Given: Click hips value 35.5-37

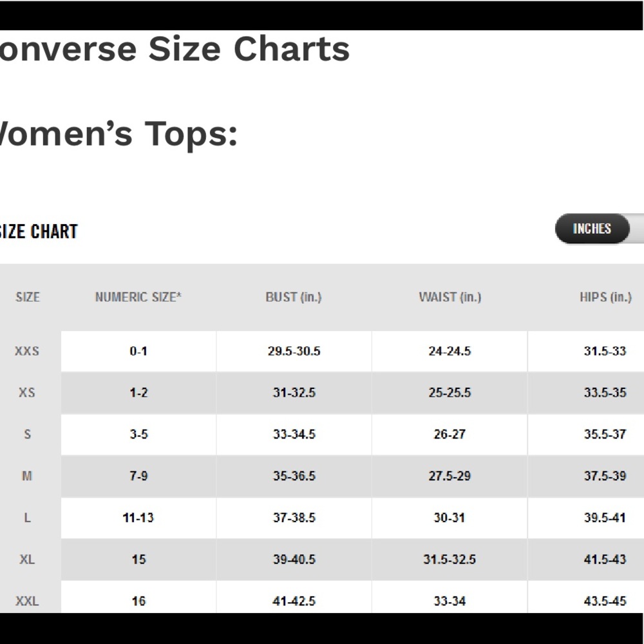Looking at the screenshot, I should pyautogui.click(x=605, y=434).
